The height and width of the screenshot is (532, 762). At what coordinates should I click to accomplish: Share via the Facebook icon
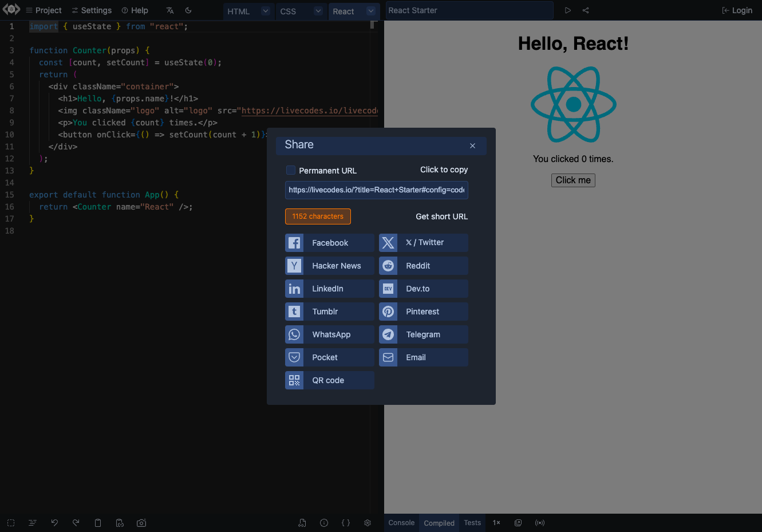[294, 243]
